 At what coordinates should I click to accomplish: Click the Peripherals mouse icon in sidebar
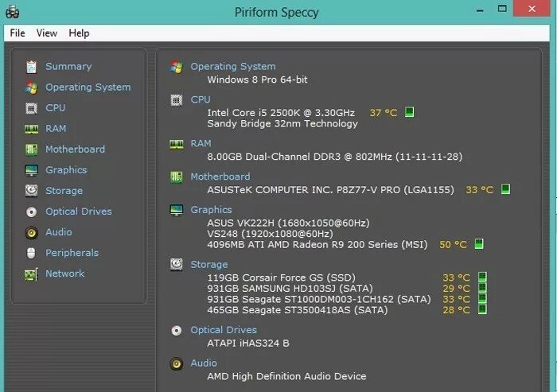click(31, 253)
